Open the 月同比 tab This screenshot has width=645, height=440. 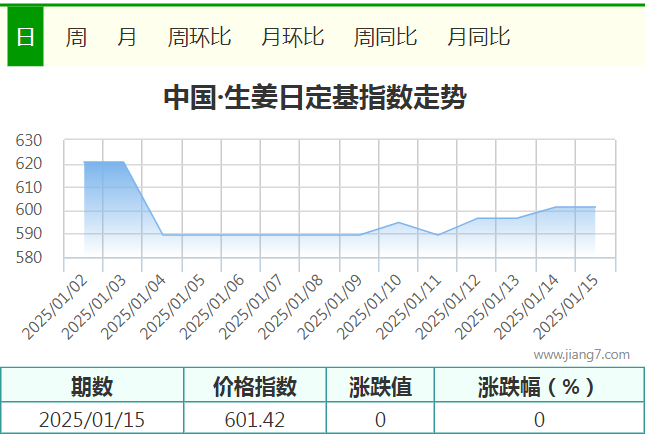tap(478, 37)
